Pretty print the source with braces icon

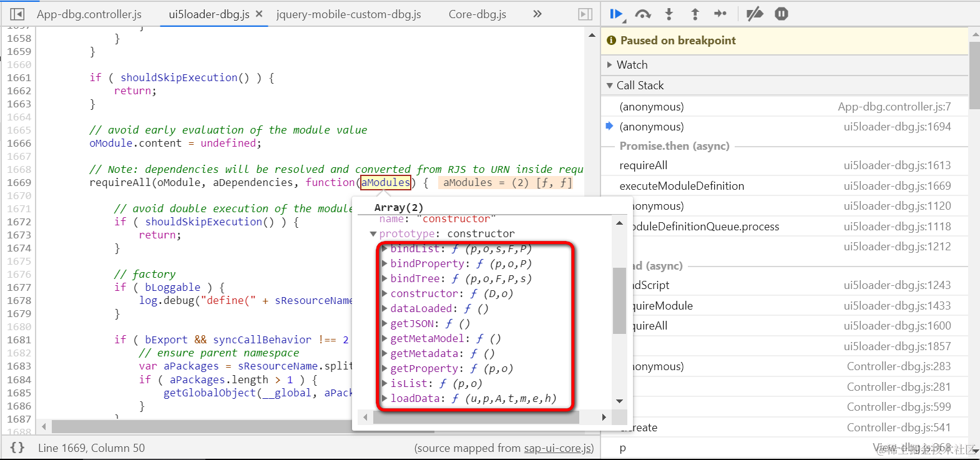(17, 448)
